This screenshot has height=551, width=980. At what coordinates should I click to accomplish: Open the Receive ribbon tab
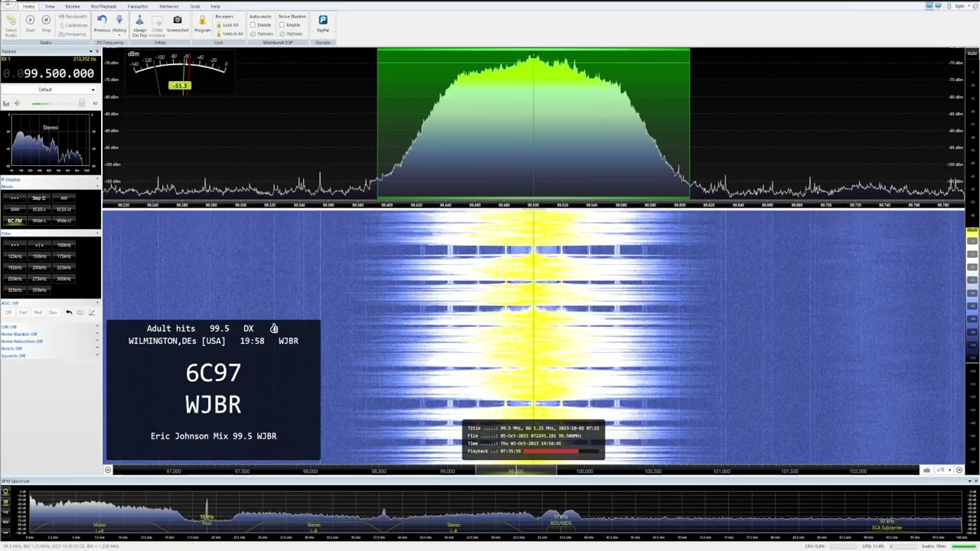[72, 6]
